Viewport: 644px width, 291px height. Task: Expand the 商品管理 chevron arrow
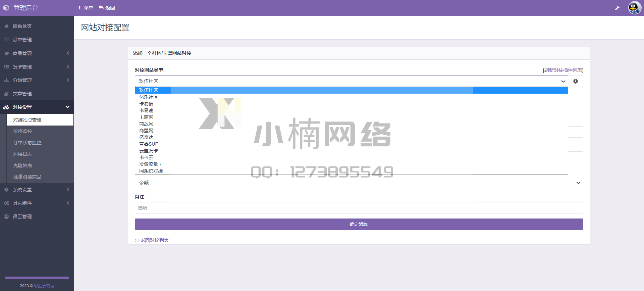tap(68, 53)
